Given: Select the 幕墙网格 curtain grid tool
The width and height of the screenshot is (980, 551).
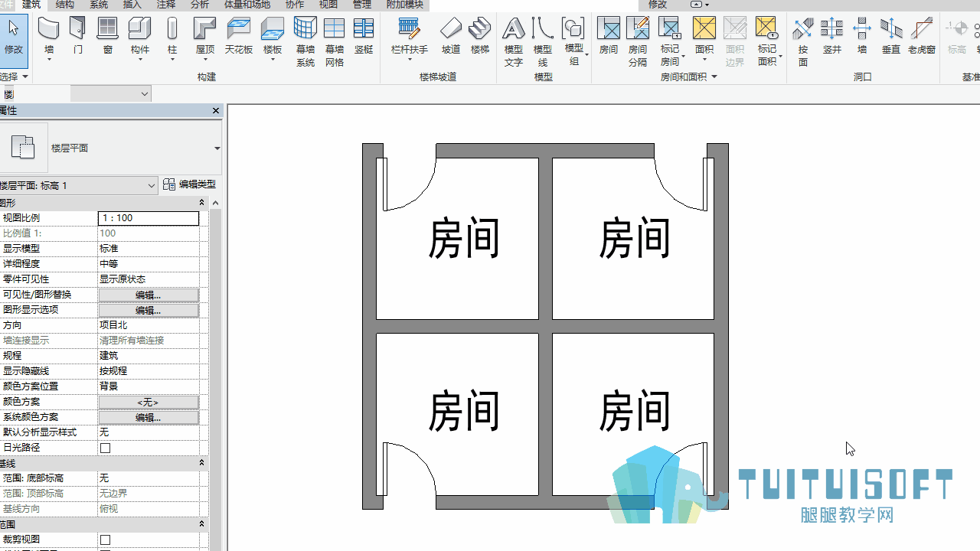Looking at the screenshot, I should (x=335, y=42).
